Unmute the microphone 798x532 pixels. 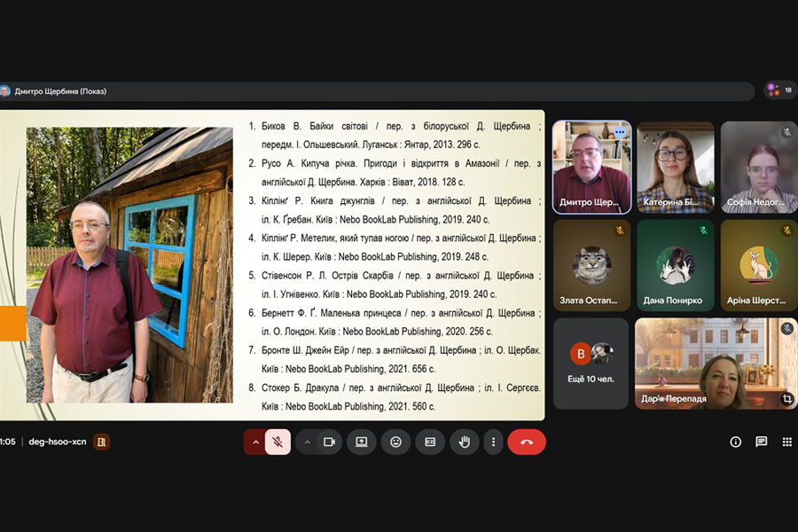point(278,442)
